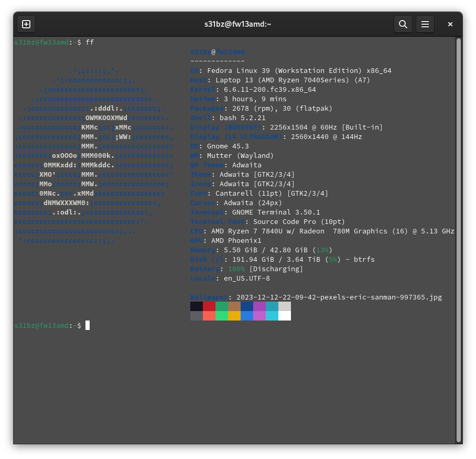Image resolution: width=476 pixels, height=459 pixels.
Task: Pick the yellow palette swatch
Action: point(234,316)
